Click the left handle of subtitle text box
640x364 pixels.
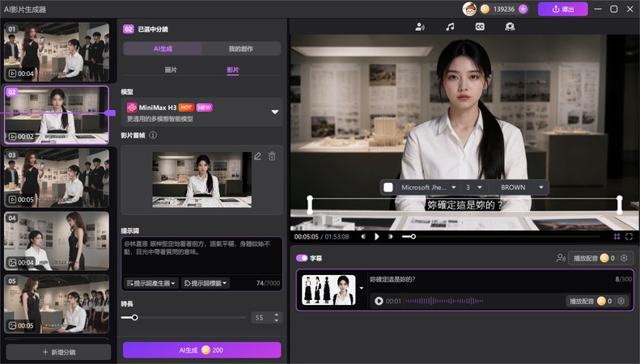click(x=310, y=205)
